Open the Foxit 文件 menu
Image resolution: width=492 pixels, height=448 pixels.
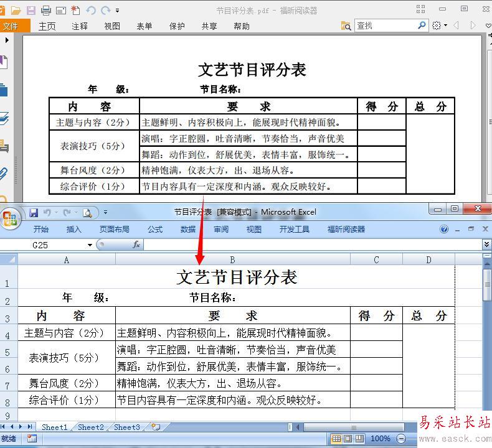pos(14,26)
